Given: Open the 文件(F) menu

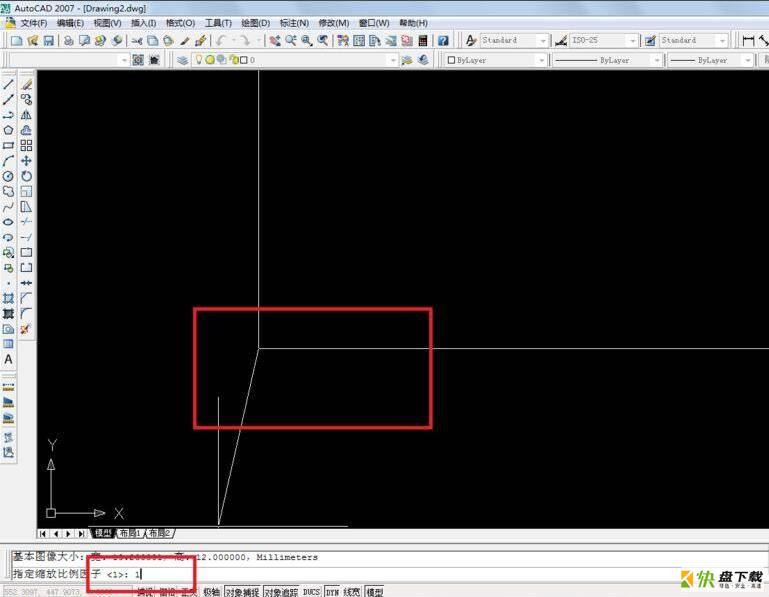Looking at the screenshot, I should click(x=33, y=23).
